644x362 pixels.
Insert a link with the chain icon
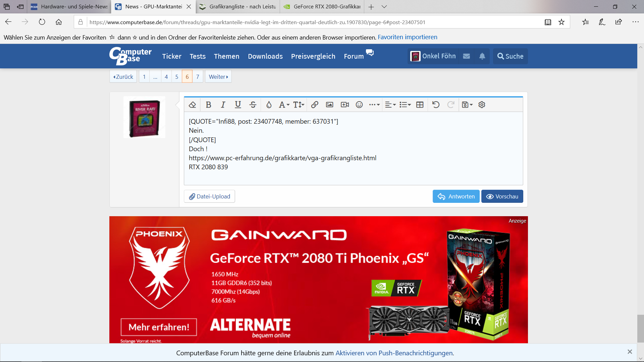[315, 105]
